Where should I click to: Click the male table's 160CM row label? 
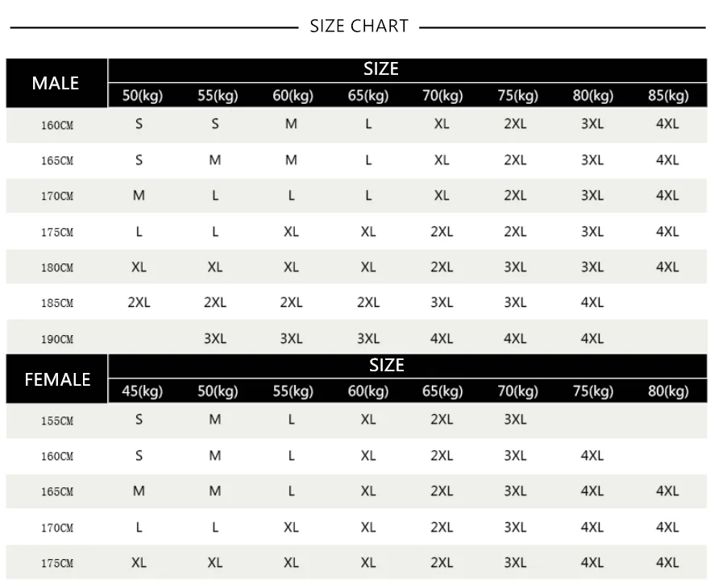(57, 125)
